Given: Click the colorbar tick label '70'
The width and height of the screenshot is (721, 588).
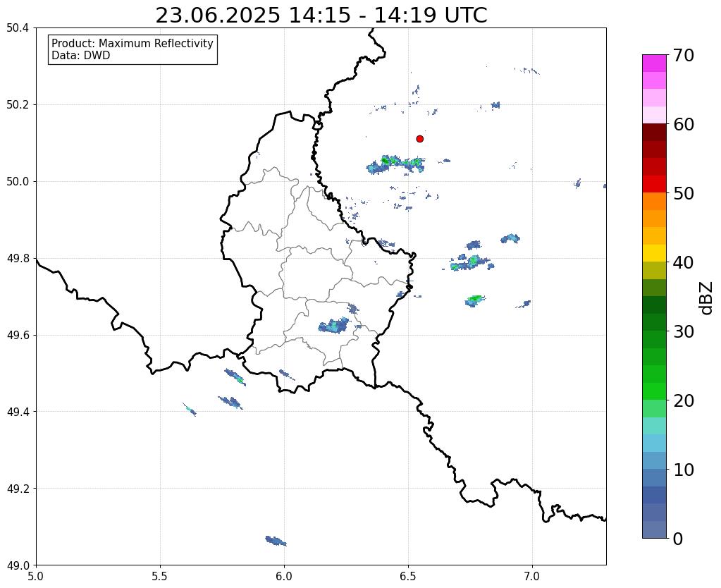Looking at the screenshot, I should point(684,55).
